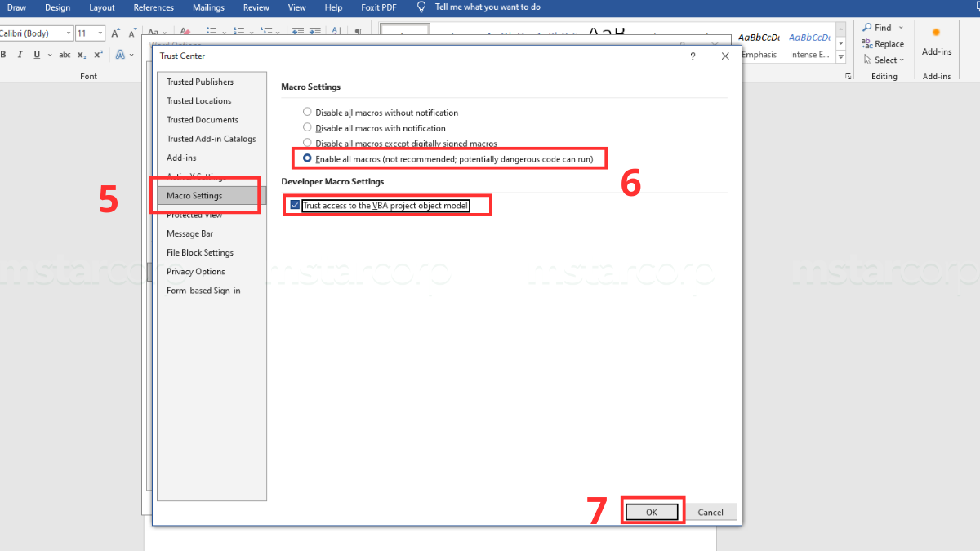Click the Find magnifier in Editing group

coord(867,27)
